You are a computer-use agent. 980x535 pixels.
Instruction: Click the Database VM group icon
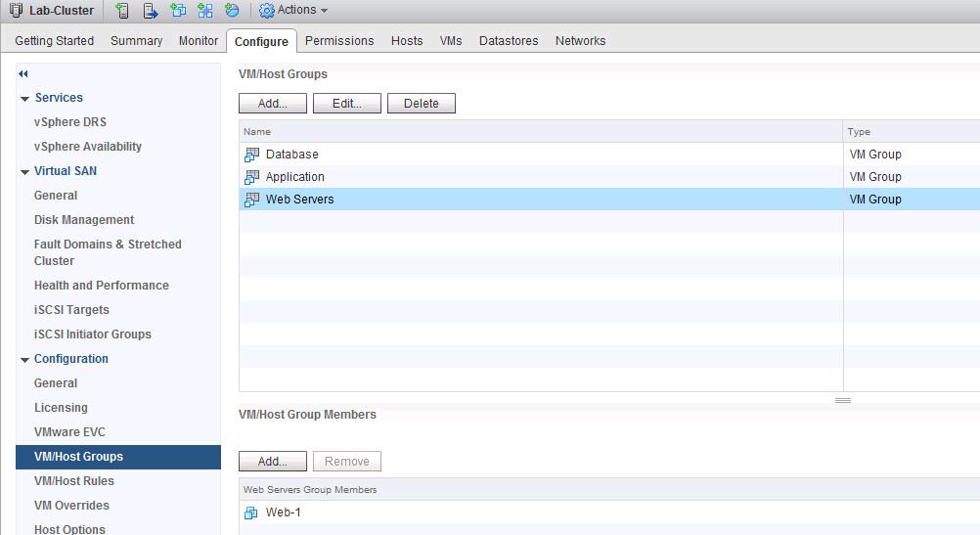251,155
